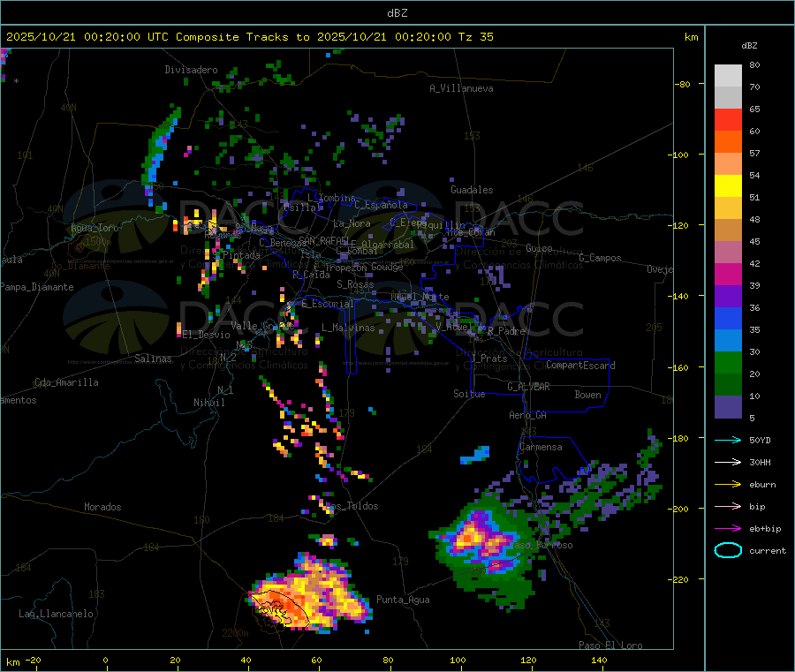Click the yellow eburn arrow symbol
795x672 pixels.
pos(728,485)
